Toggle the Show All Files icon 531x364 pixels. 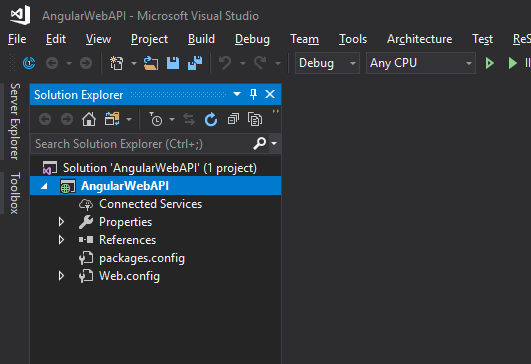[x=255, y=119]
